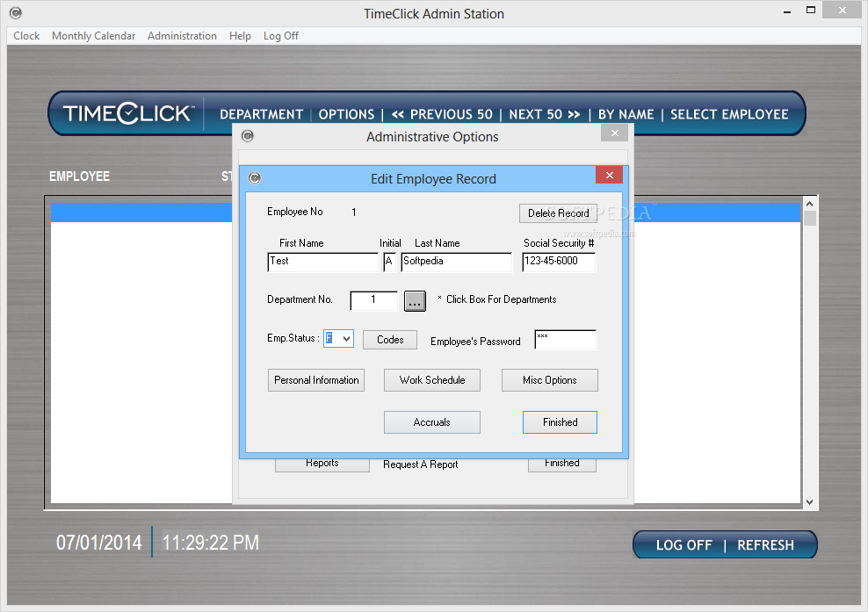
Task: Click the Department No. field
Action: click(x=373, y=300)
